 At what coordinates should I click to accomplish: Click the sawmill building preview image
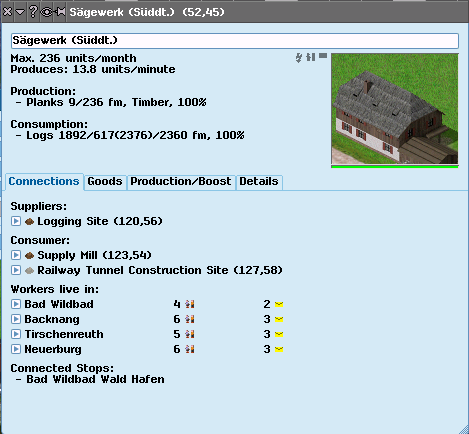(x=395, y=109)
